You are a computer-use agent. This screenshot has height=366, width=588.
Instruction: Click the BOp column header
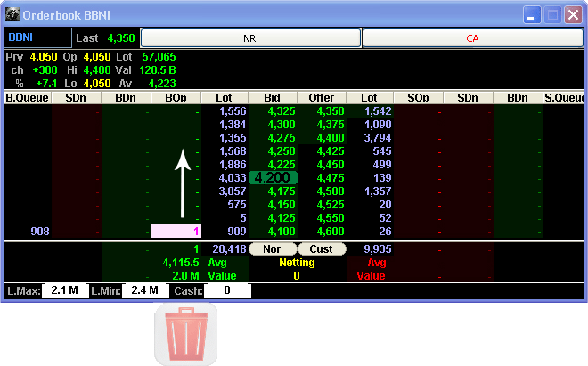coord(176,98)
